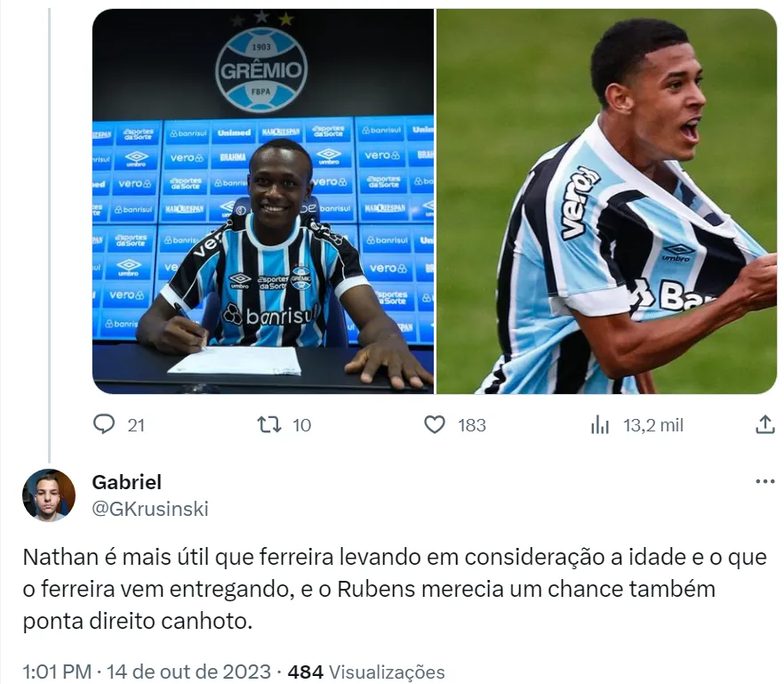Click the tweet text about Nathan
Image resolution: width=784 pixels, height=684 pixels.
(x=395, y=589)
